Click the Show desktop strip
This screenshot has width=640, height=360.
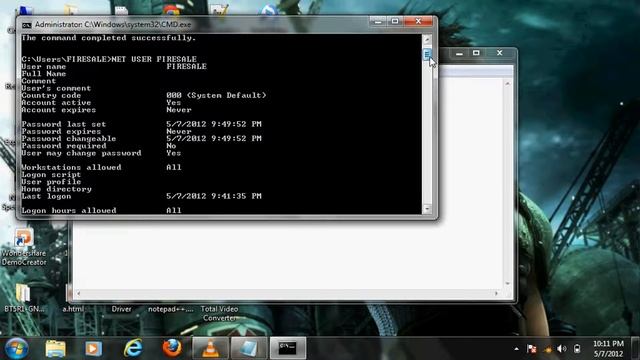(x=635, y=349)
